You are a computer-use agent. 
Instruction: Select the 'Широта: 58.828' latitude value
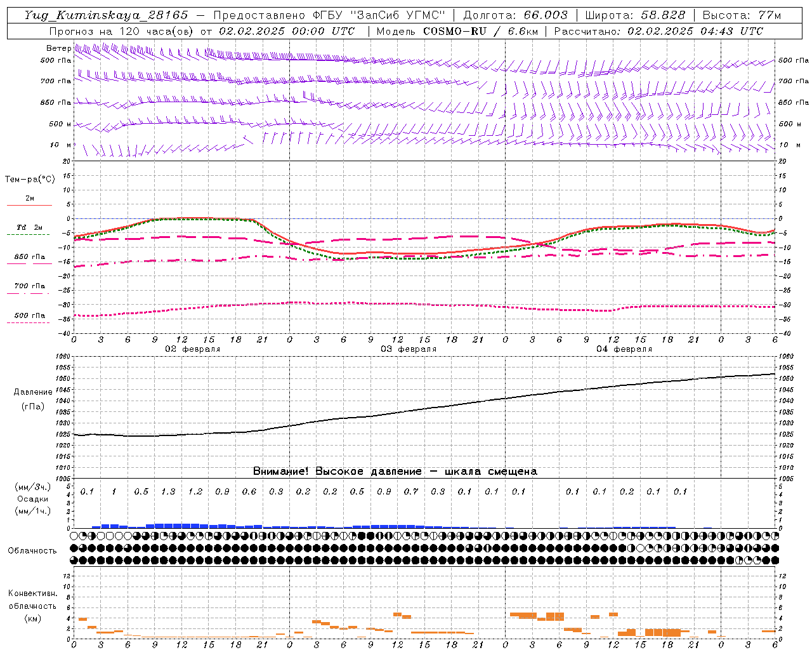coord(635,15)
